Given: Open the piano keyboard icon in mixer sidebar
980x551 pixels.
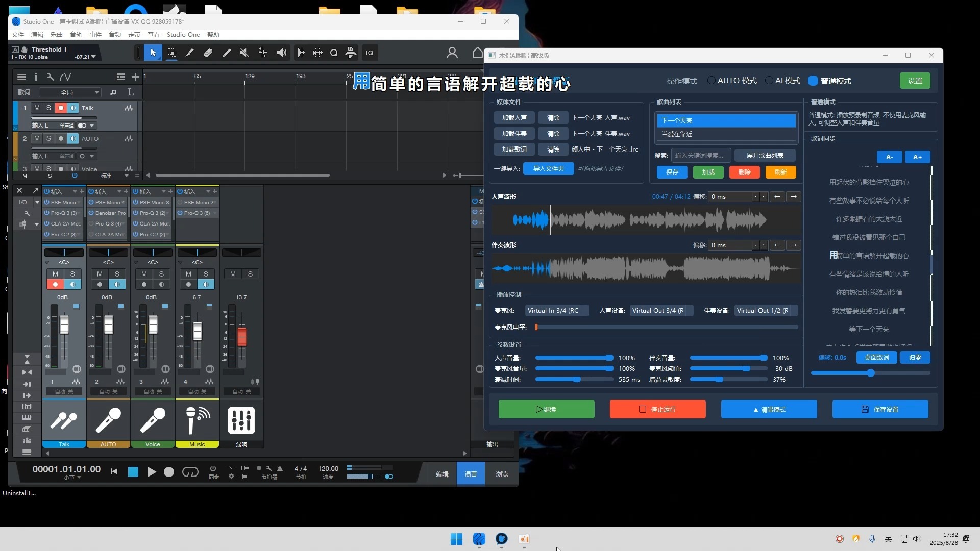Looking at the screenshot, I should pyautogui.click(x=27, y=417).
